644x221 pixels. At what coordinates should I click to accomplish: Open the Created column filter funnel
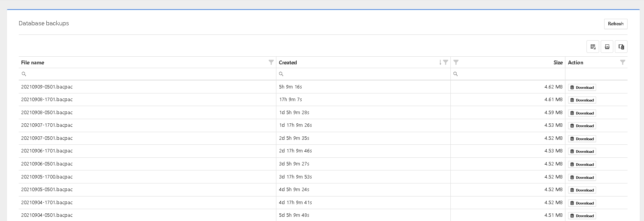[x=445, y=62]
